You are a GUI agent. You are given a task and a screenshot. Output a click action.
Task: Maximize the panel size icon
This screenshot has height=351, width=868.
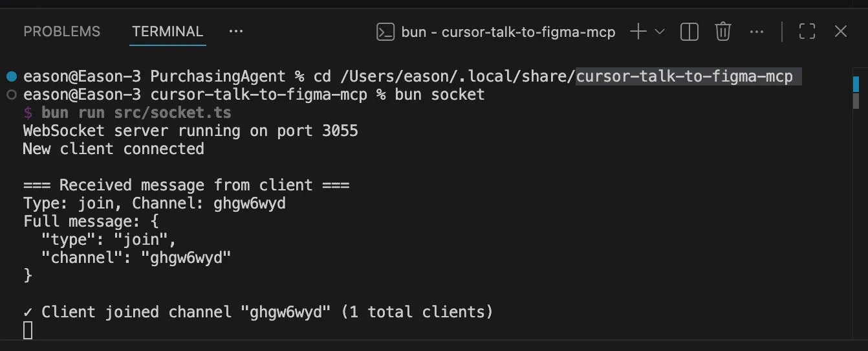[x=807, y=31]
